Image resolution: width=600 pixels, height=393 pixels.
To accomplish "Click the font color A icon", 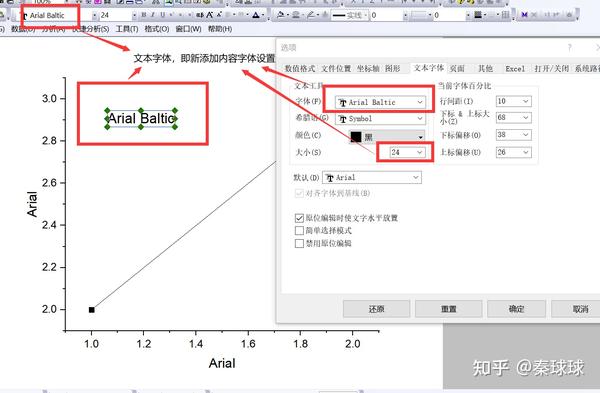I will [256, 15].
